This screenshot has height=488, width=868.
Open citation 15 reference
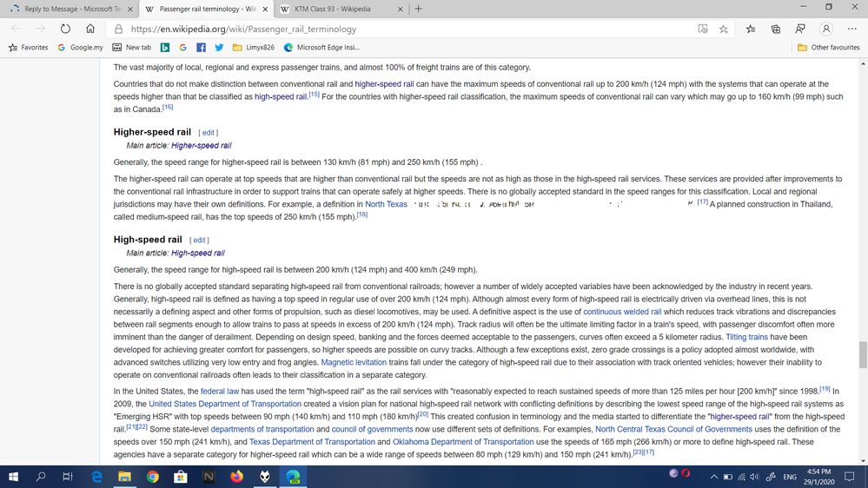[314, 95]
